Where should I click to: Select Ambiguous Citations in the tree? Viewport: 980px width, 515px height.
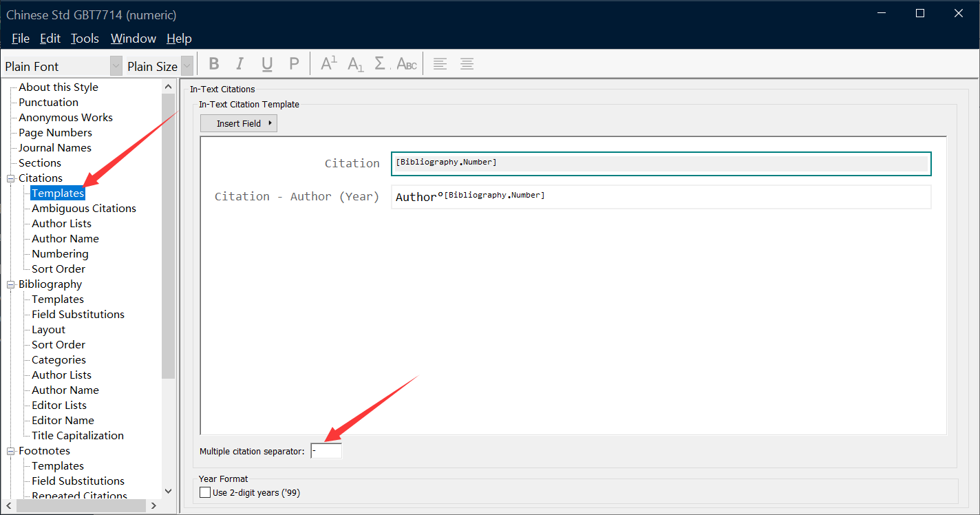[x=84, y=209]
